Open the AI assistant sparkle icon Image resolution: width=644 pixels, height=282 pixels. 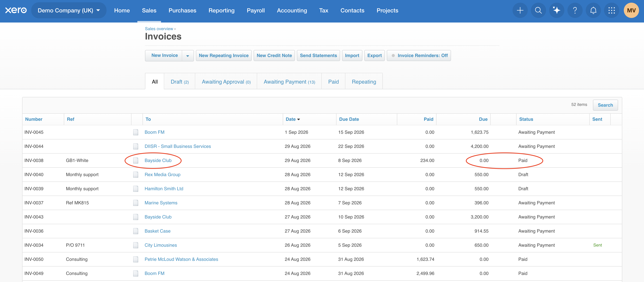(557, 10)
